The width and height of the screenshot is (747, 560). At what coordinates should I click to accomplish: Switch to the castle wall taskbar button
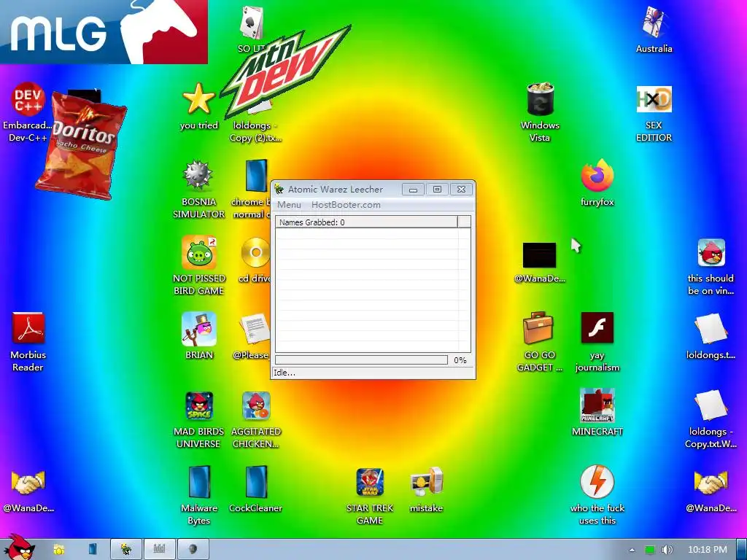(160, 550)
